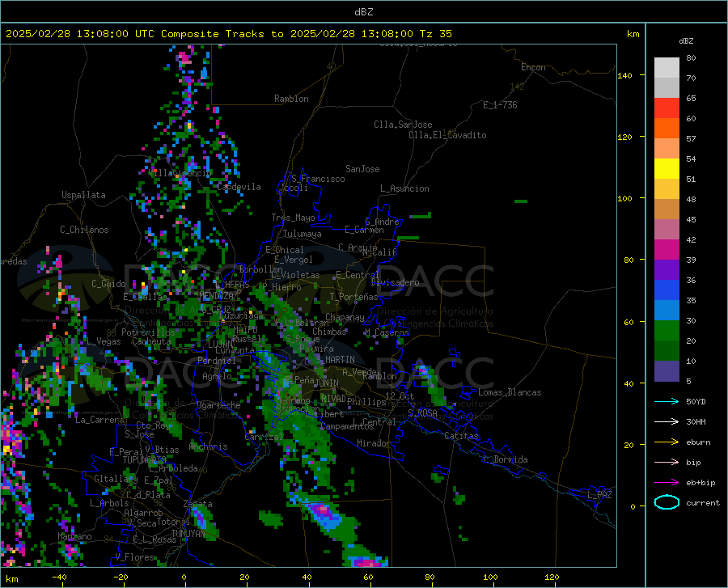This screenshot has height=588, width=728.
Task: Click the 'La_Carrera' map label
Action: pyautogui.click(x=99, y=420)
